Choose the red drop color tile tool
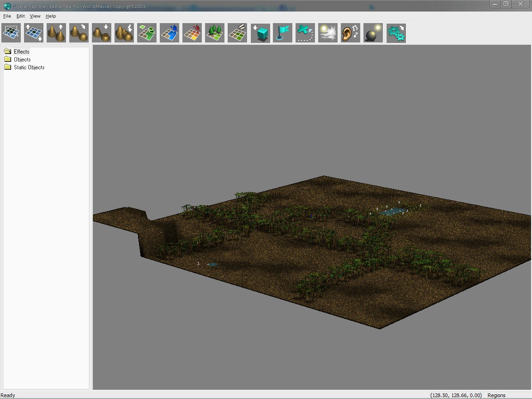The width and height of the screenshot is (532, 399). pyautogui.click(x=192, y=33)
